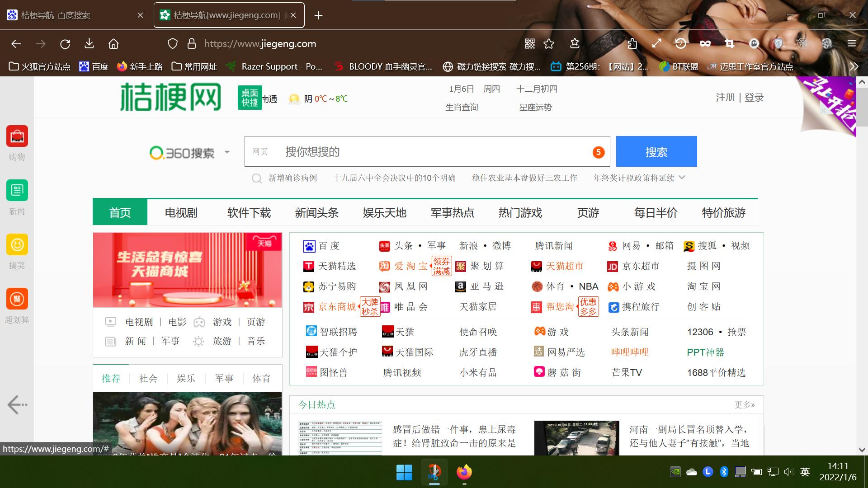
Task: Expand the 年终奖计税政策将延续 headline chevron
Action: pos(683,178)
